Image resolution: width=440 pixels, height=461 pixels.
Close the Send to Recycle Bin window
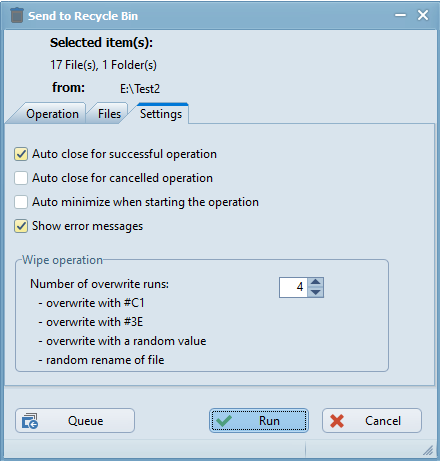[423, 15]
